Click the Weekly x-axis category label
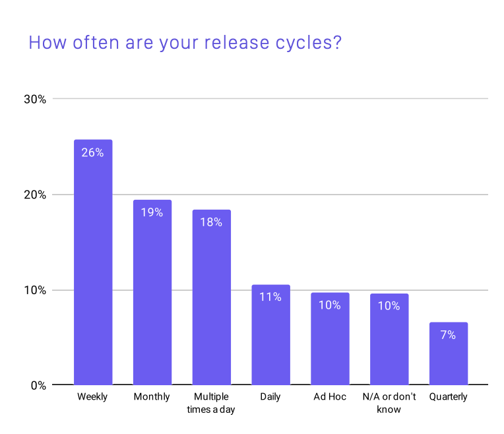The image size is (504, 434). 92,397
